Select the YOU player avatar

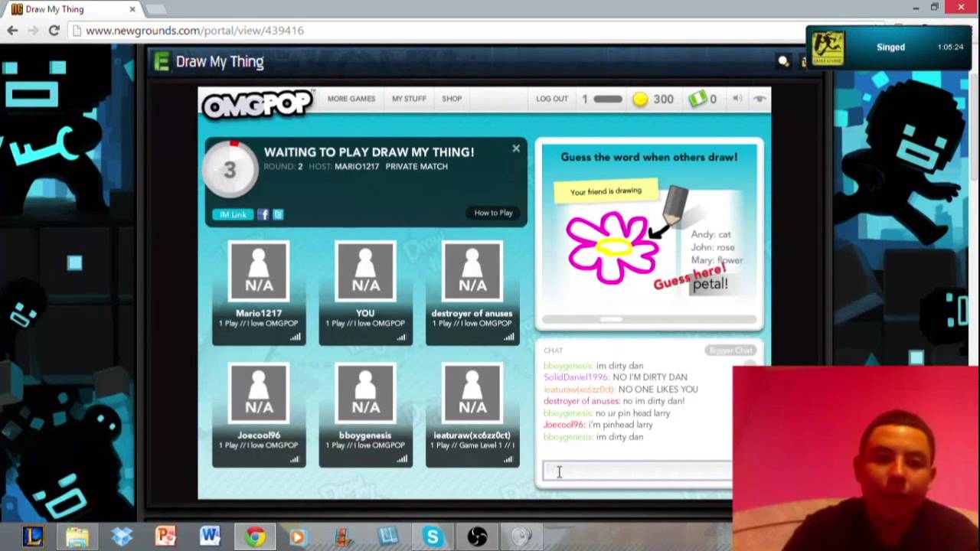tap(365, 271)
